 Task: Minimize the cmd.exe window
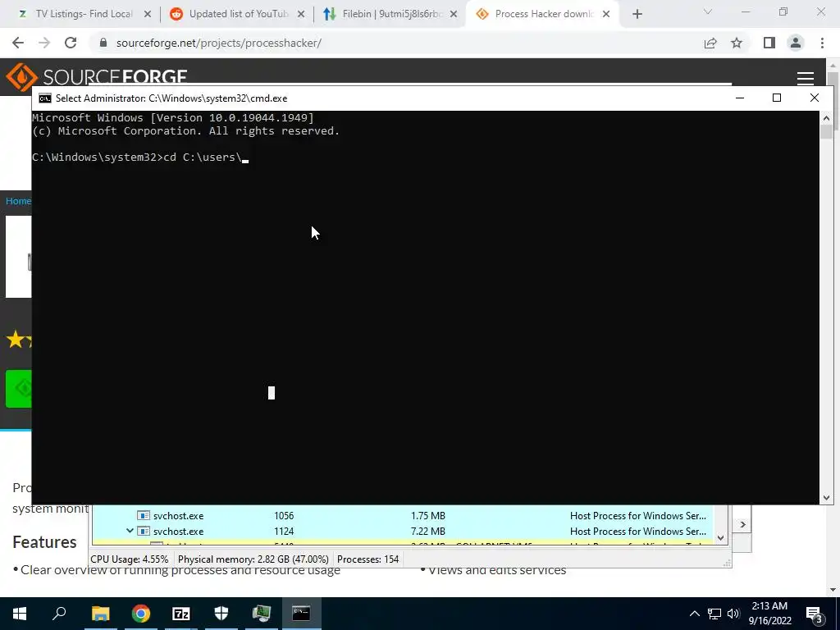click(x=740, y=98)
